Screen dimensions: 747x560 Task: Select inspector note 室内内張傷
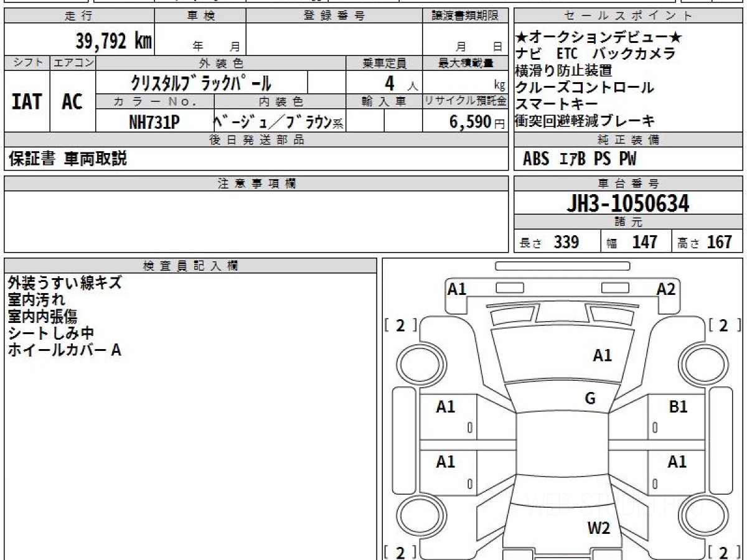(x=43, y=317)
